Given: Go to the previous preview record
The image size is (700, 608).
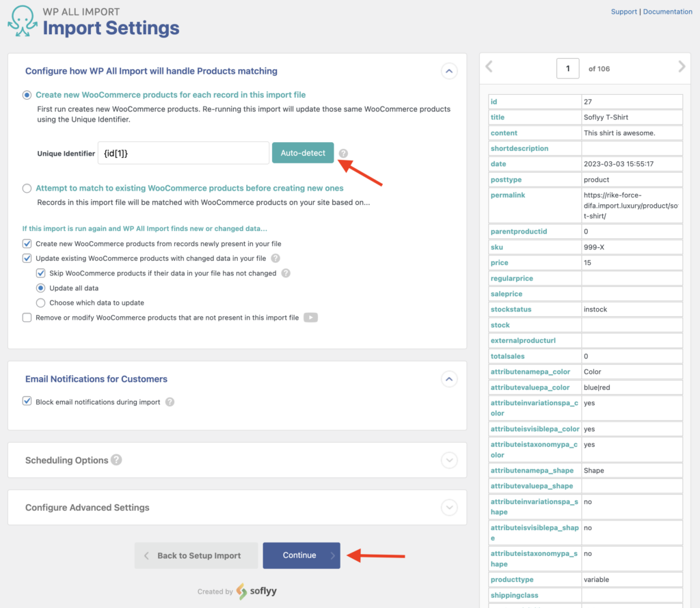Looking at the screenshot, I should point(489,67).
